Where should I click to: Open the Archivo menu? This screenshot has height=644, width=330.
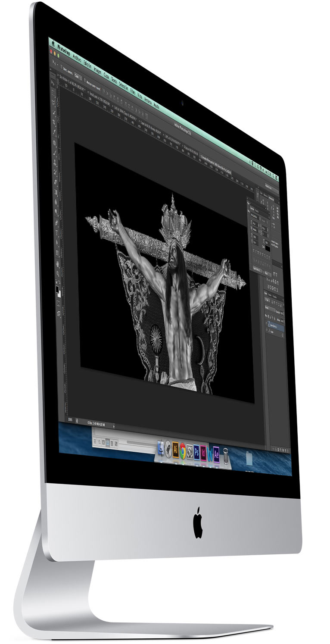tap(77, 59)
